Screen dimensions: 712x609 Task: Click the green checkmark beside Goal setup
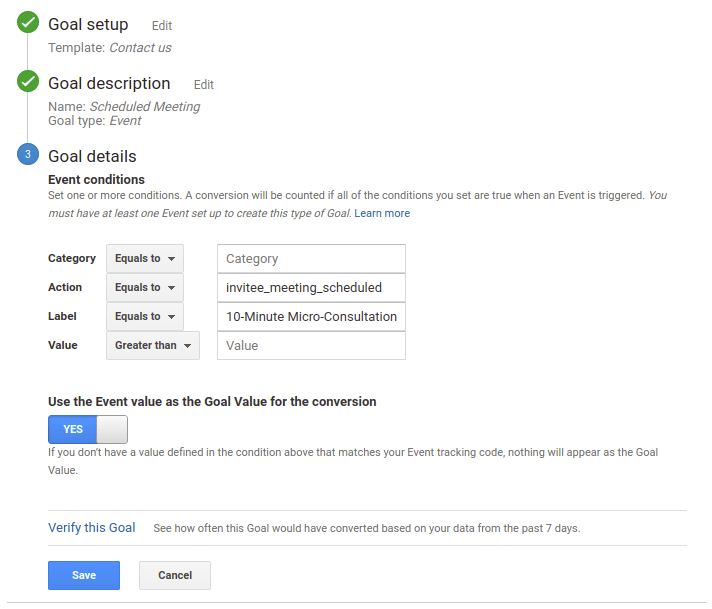click(28, 22)
